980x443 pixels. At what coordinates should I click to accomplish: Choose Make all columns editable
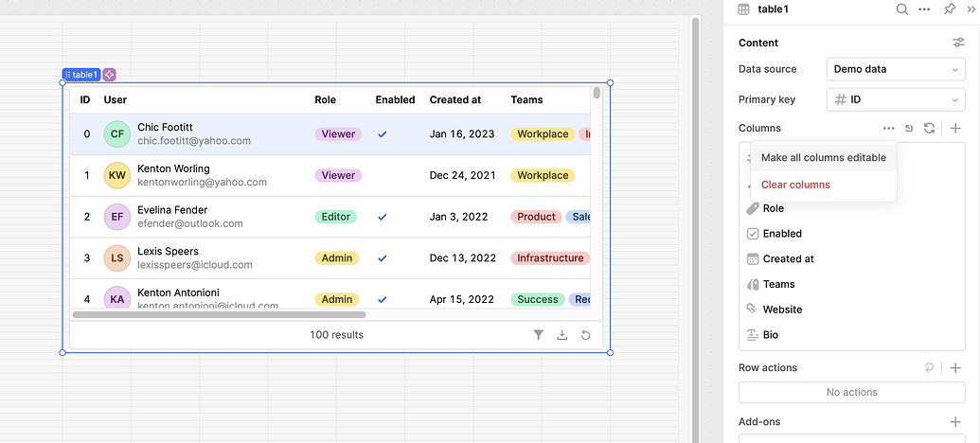824,157
